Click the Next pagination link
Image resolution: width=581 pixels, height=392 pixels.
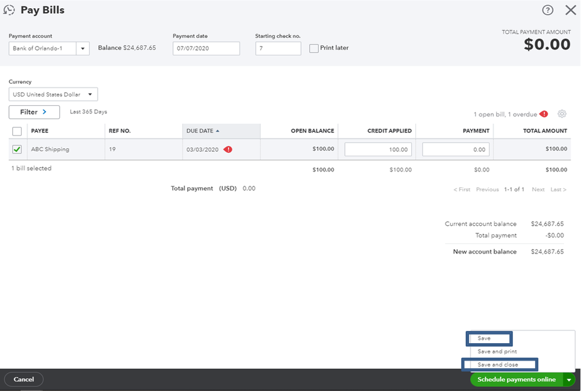tap(538, 189)
